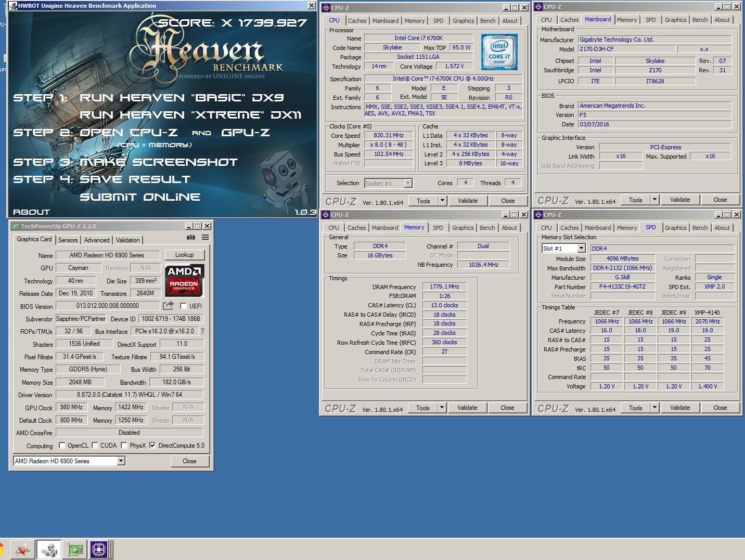Click Validate in the CPU-Z CPU window
Image resolution: width=745 pixels, height=560 pixels.
pyautogui.click(x=468, y=201)
